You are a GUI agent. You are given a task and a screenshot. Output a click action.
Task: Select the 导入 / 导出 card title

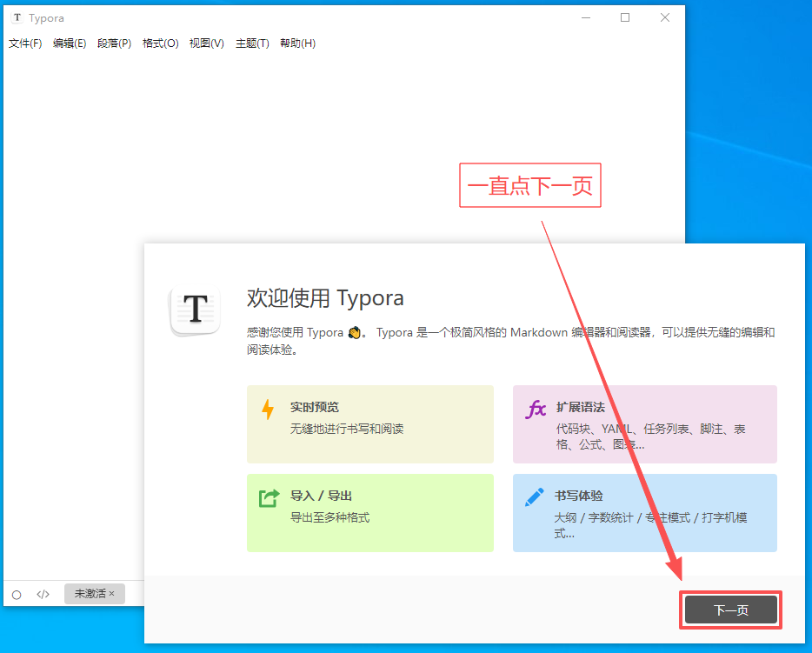321,496
